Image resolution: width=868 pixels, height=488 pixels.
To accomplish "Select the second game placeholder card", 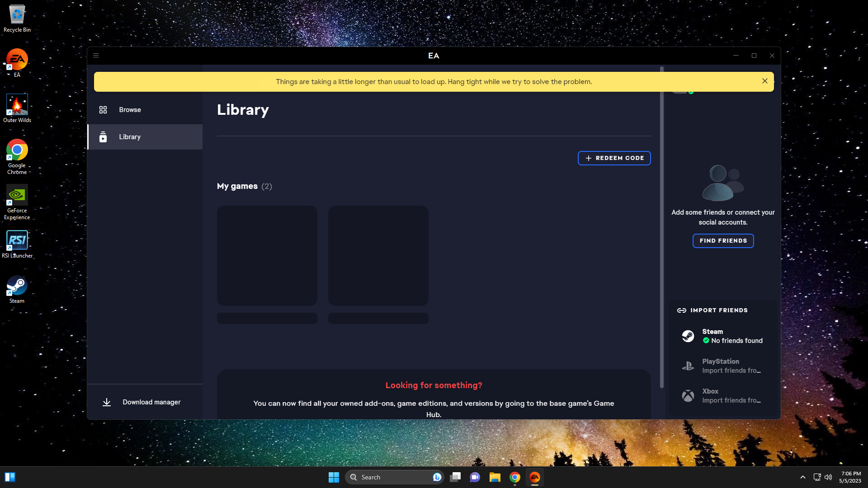I will [378, 256].
